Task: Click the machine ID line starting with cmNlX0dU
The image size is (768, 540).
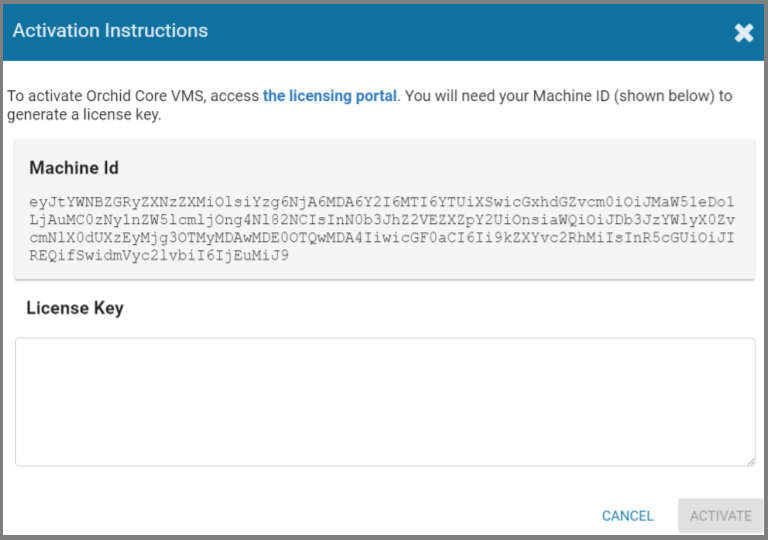Action: coord(383,237)
